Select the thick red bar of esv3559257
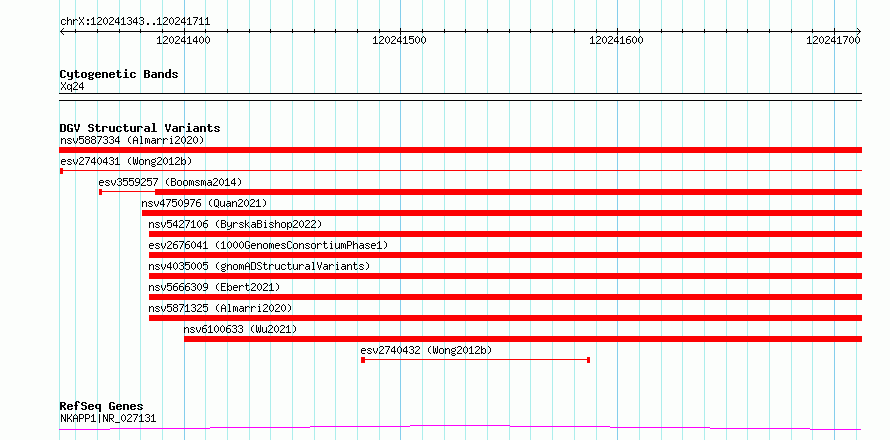Image resolution: width=890 pixels, height=440 pixels. [509, 192]
